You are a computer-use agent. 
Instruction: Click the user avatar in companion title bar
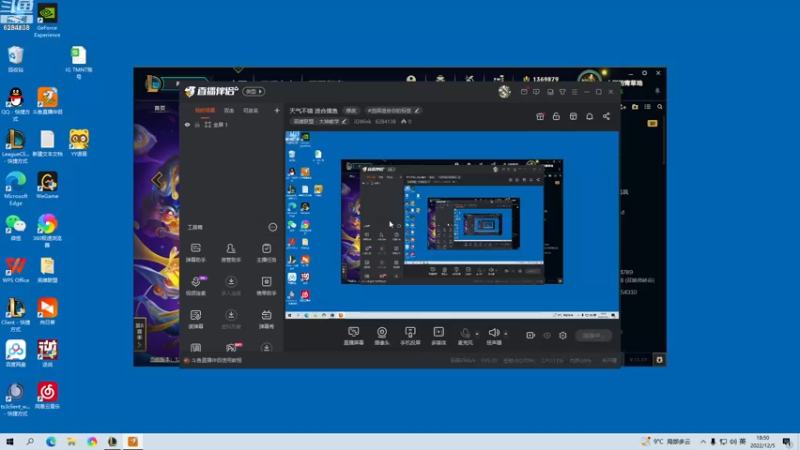pos(505,91)
